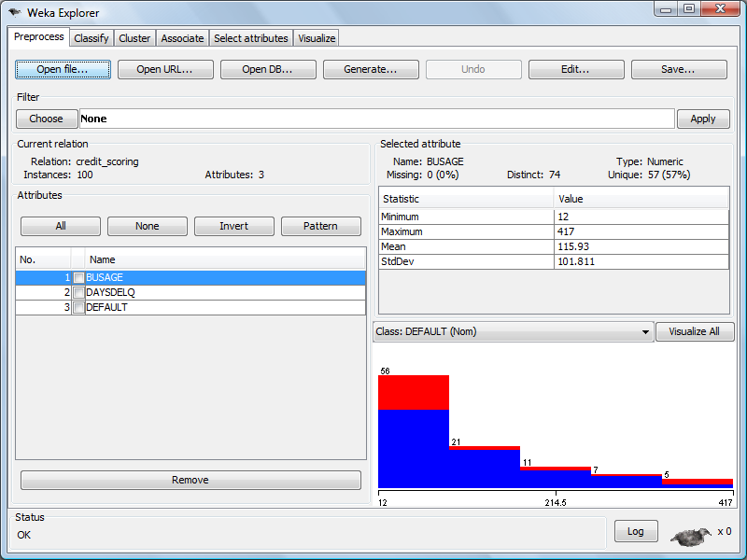
Task: Deselect attributes with the None button
Action: [148, 226]
